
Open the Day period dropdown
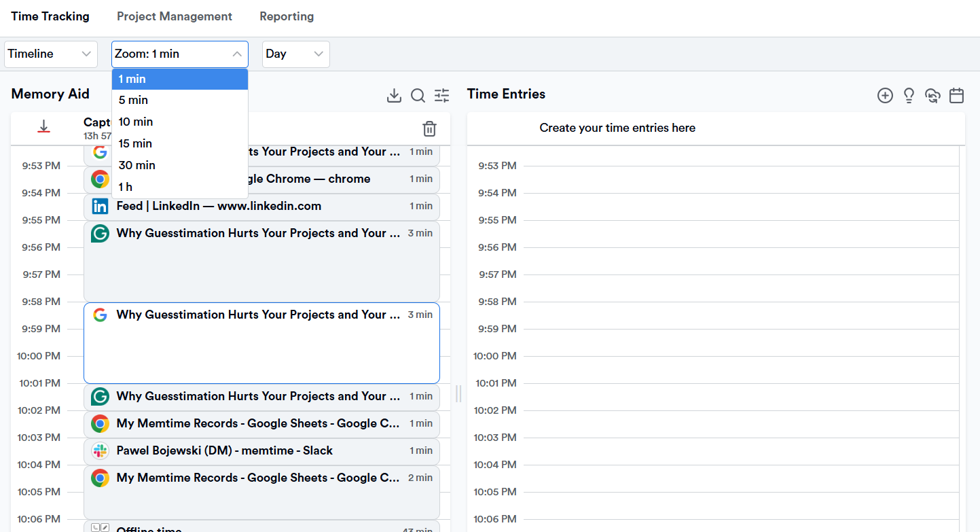point(295,54)
